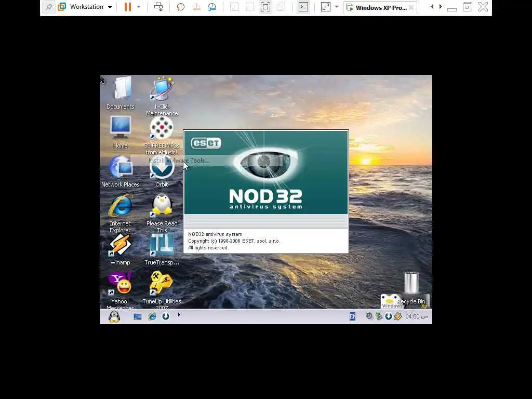Image resolution: width=532 pixels, height=399 pixels.
Task: Close the Windows XP Pro tab
Action: tap(411, 7)
